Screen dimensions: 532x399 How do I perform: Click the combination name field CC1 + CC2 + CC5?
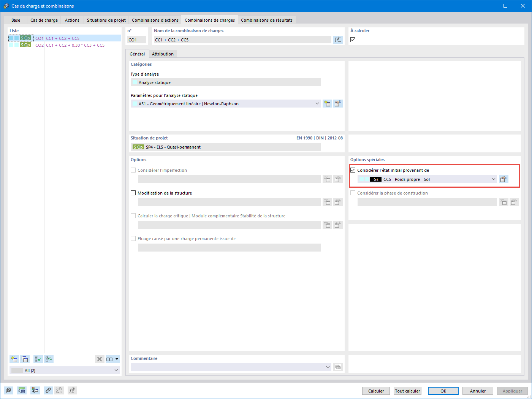pyautogui.click(x=242, y=40)
